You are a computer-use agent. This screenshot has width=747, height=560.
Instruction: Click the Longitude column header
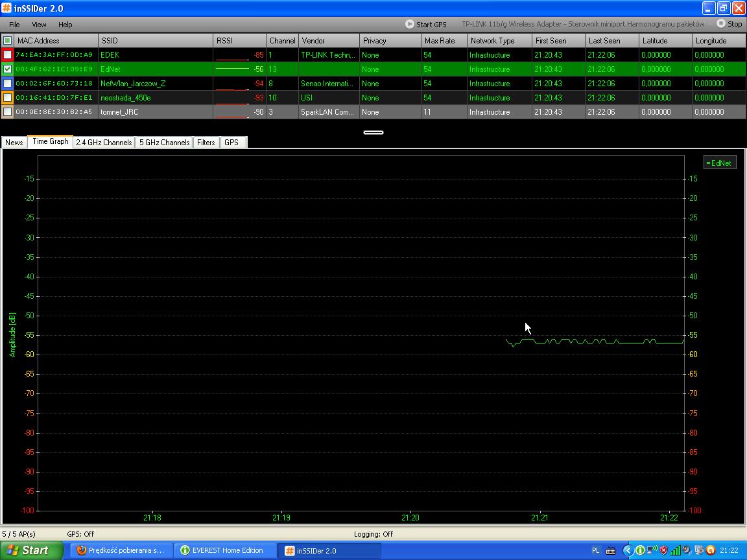pyautogui.click(x=719, y=40)
